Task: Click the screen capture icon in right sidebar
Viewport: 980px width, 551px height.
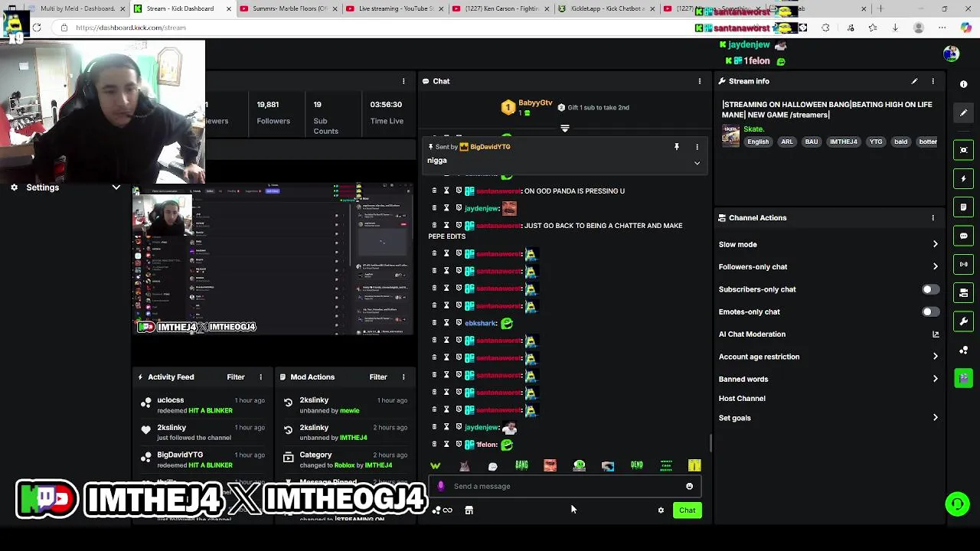Action: 964,150
